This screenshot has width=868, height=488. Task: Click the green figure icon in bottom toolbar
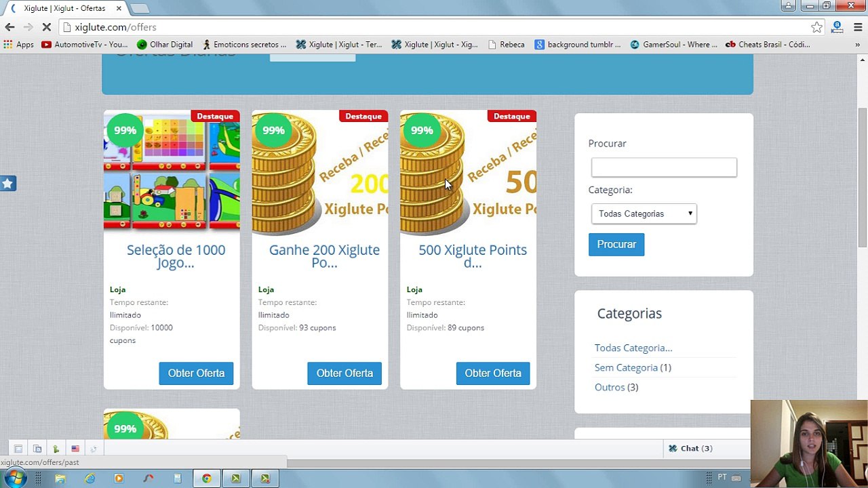[56, 449]
